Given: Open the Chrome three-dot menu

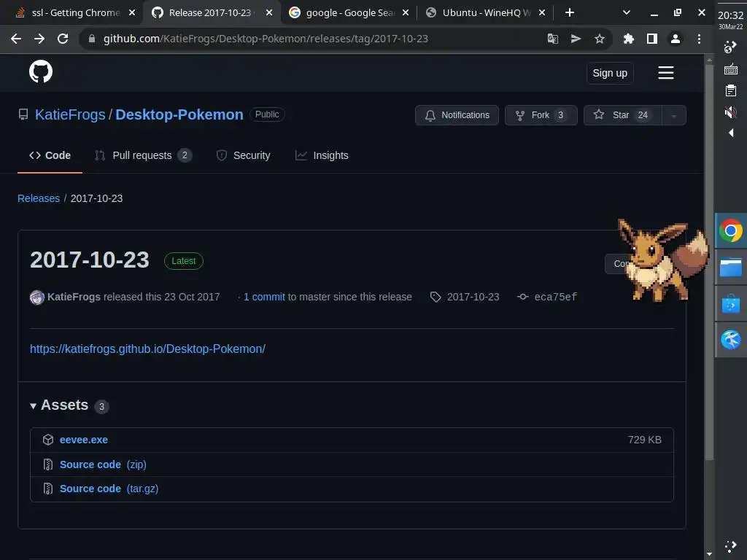Looking at the screenshot, I should (x=699, y=39).
